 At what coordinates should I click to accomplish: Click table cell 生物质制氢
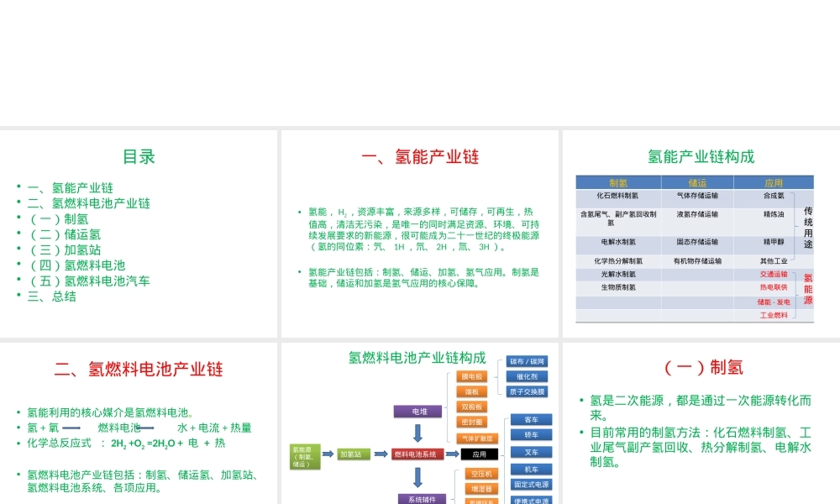[618, 287]
